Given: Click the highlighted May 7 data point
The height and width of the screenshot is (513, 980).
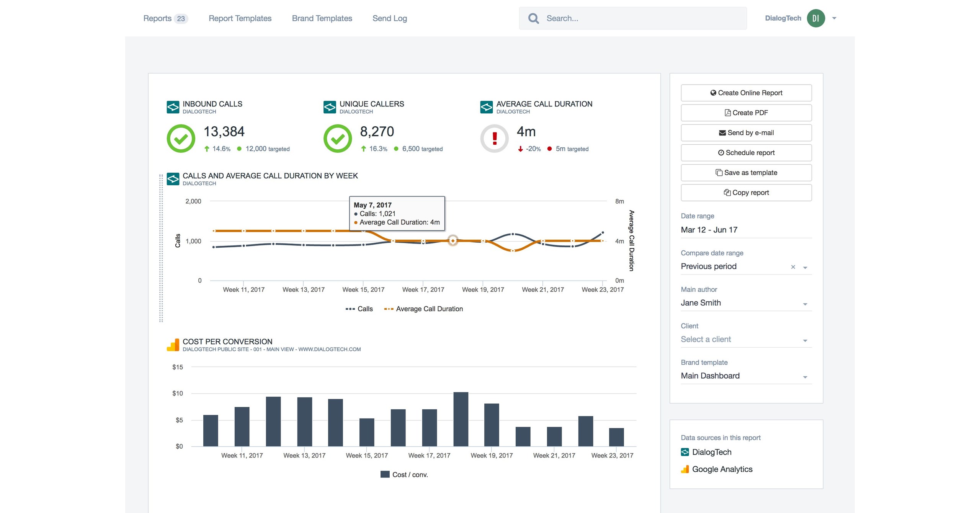Looking at the screenshot, I should (453, 240).
